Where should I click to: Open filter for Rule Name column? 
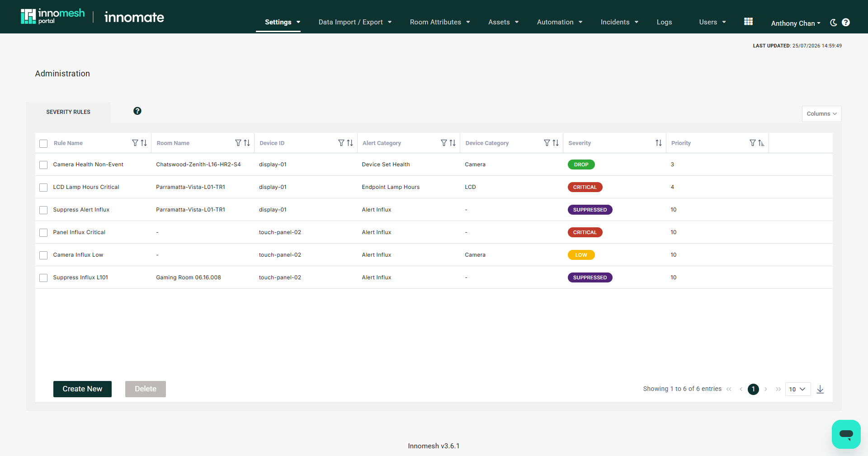(x=135, y=143)
